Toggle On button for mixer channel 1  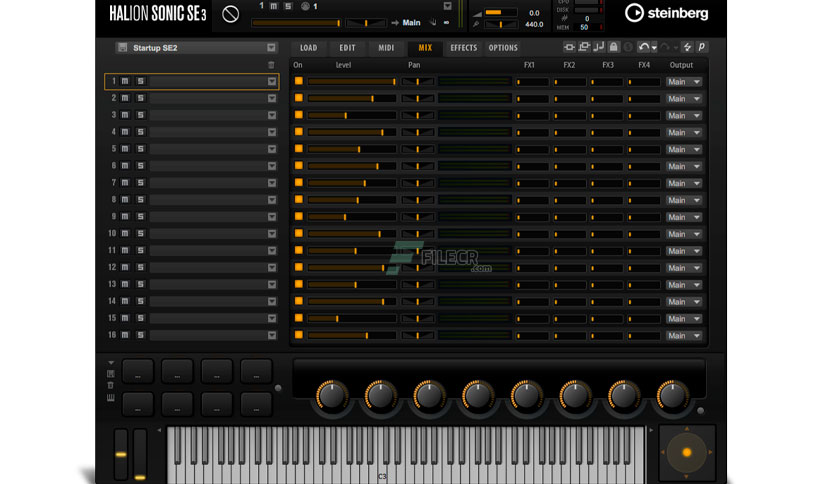point(299,81)
